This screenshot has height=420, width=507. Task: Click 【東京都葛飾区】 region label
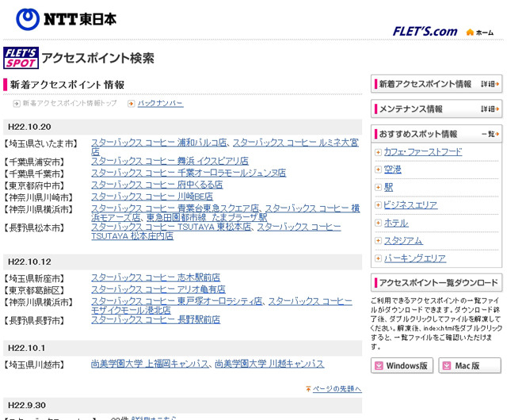34,291
